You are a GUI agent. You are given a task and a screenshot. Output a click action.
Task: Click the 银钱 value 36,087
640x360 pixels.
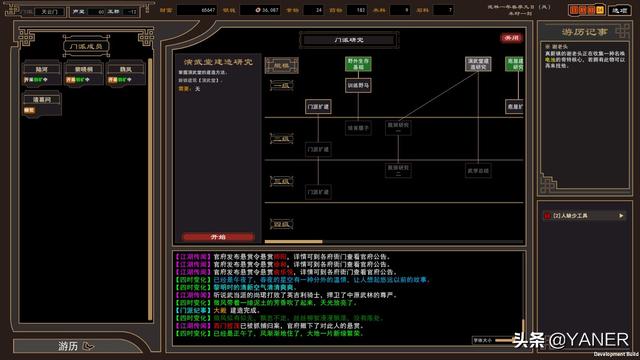[x=260, y=10]
